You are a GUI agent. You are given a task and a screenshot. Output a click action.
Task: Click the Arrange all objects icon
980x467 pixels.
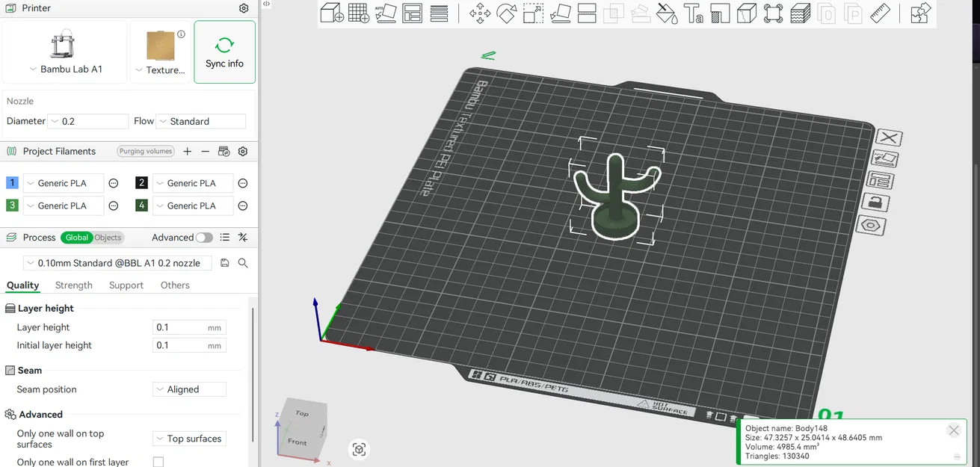[412, 13]
